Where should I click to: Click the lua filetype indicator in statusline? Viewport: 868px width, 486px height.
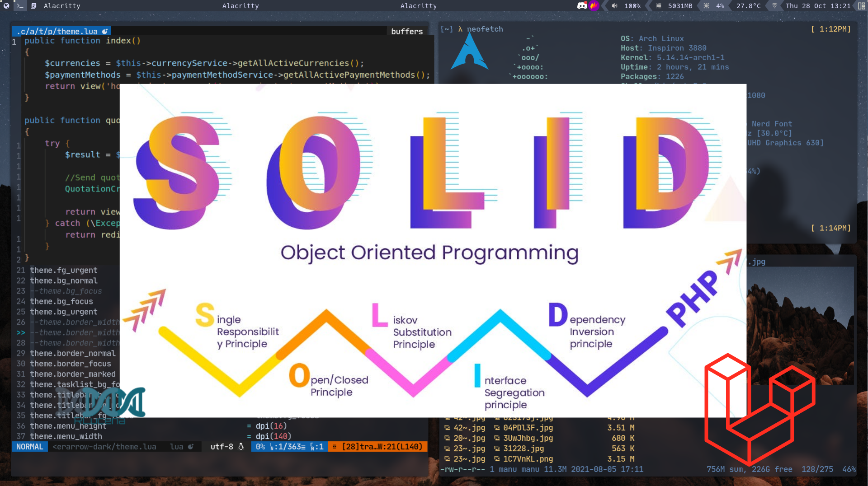pyautogui.click(x=177, y=447)
